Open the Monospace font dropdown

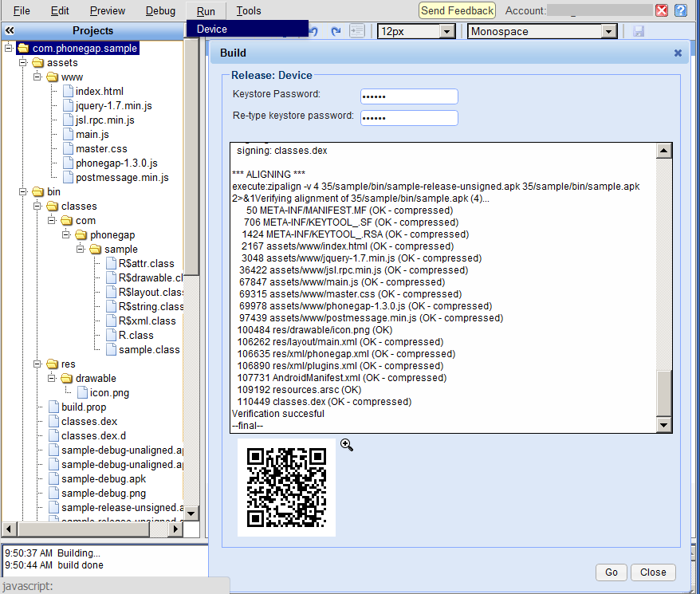[x=608, y=32]
